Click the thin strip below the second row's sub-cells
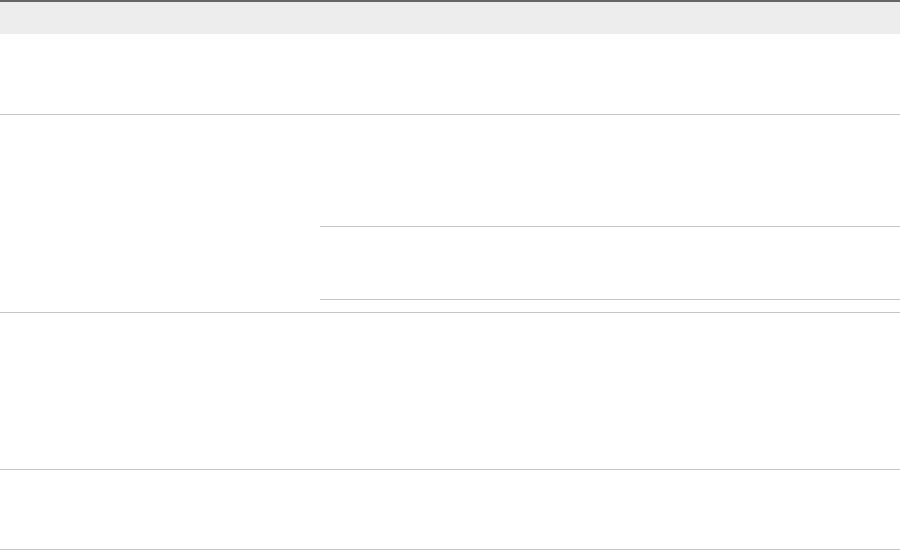The width and height of the screenshot is (900, 550). pos(608,306)
